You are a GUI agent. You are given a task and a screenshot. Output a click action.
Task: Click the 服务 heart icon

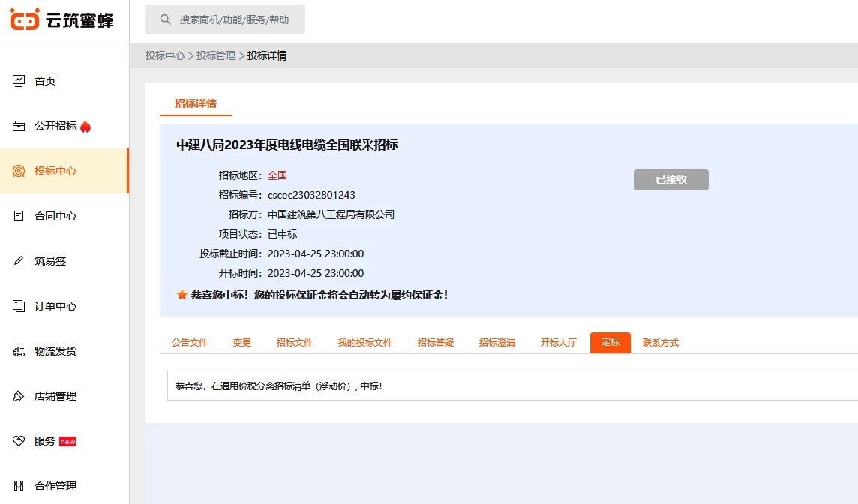pos(19,441)
